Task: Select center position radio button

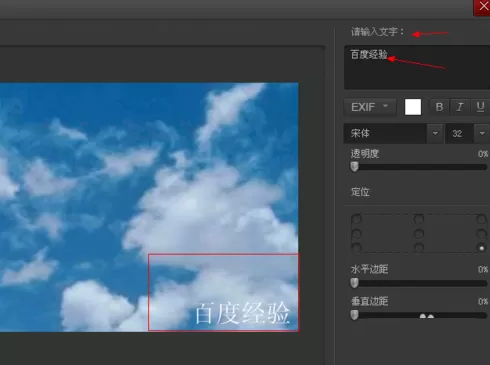Action: pyautogui.click(x=419, y=234)
